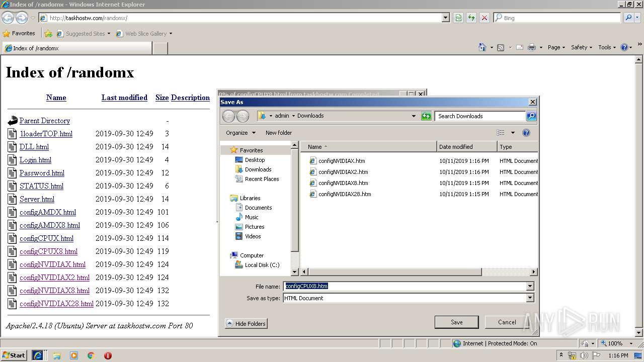This screenshot has width=644, height=362.
Task: Open the media player taskbar icon
Action: tap(74, 355)
